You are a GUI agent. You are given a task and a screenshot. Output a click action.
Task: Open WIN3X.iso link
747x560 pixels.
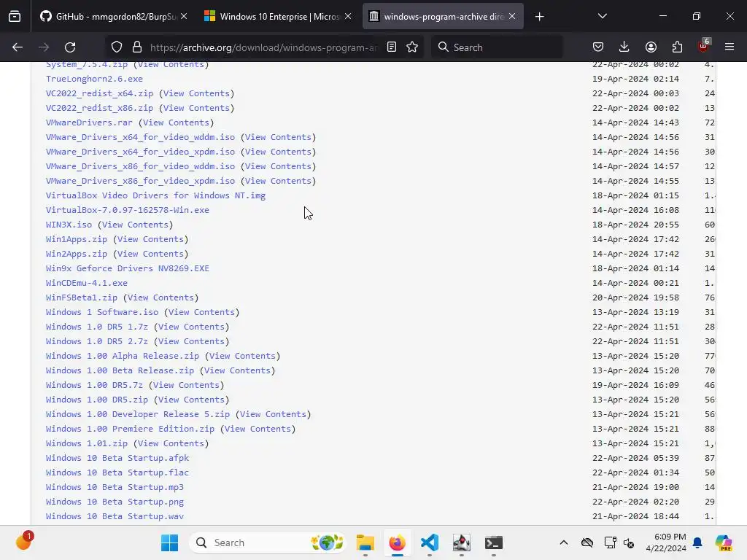tap(69, 225)
